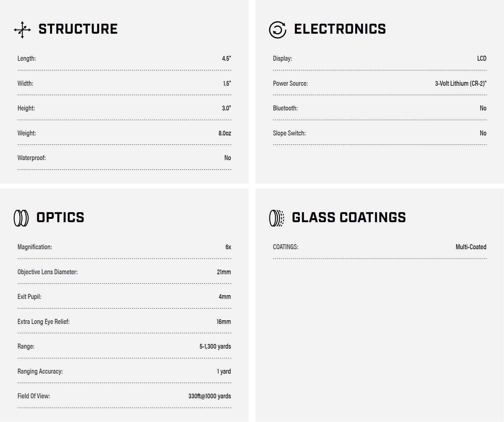Click the 330ft@1000 yards field of view value
504x422 pixels.
coord(209,396)
